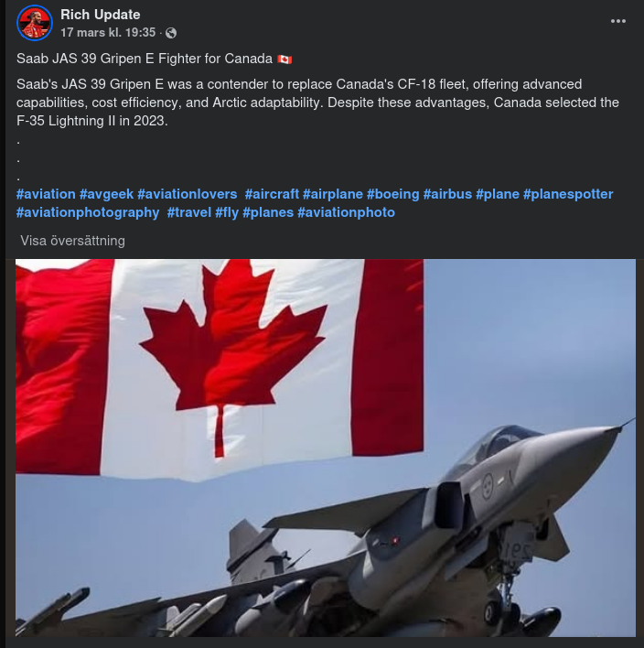Open the Rich Update profile picture

(x=35, y=23)
